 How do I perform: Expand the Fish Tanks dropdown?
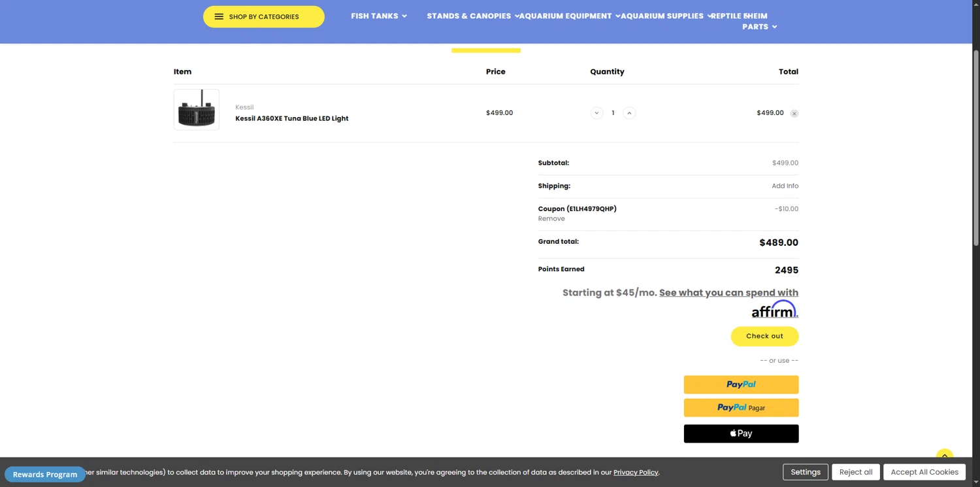379,16
